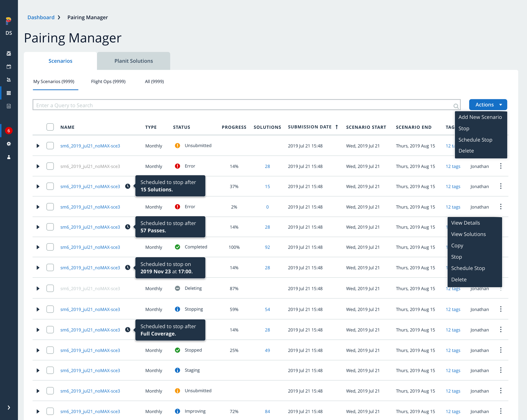This screenshot has height=420, width=527.
Task: Open the scale icon in sidebar
Action: (x=9, y=53)
